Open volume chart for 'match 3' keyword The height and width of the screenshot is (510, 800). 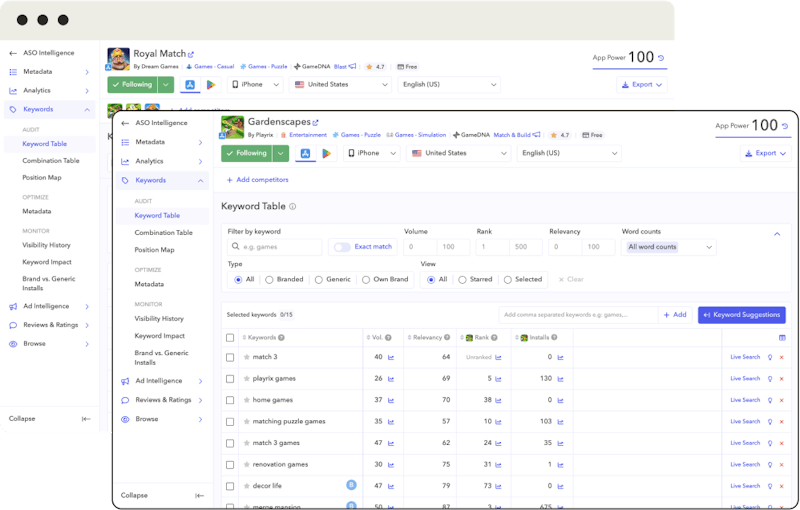click(x=391, y=357)
